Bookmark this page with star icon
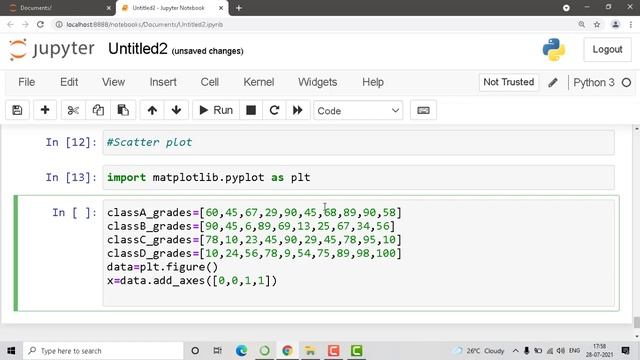The height and width of the screenshot is (360, 640). [x=597, y=24]
